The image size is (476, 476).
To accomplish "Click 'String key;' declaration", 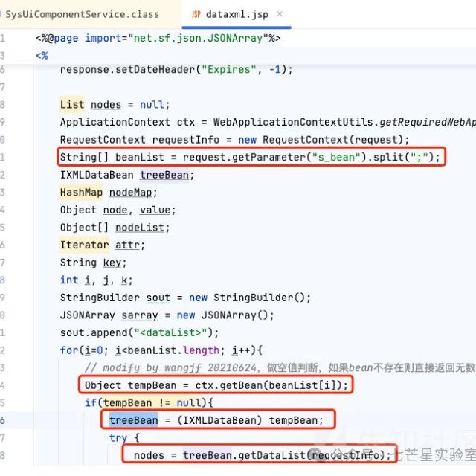I will 93,263.
